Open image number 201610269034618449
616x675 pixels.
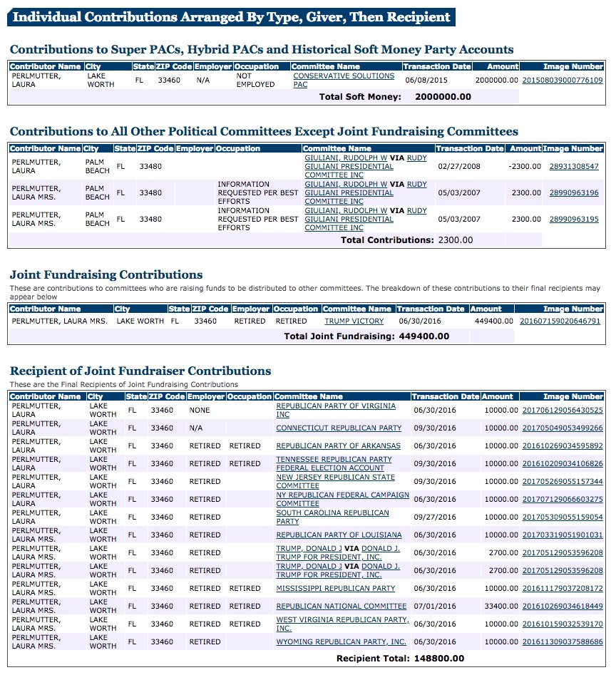pyautogui.click(x=563, y=606)
